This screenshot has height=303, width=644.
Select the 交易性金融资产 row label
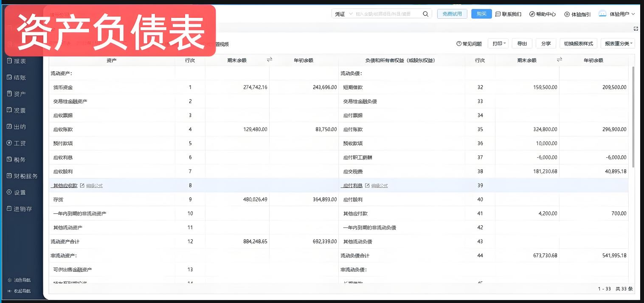coord(70,102)
